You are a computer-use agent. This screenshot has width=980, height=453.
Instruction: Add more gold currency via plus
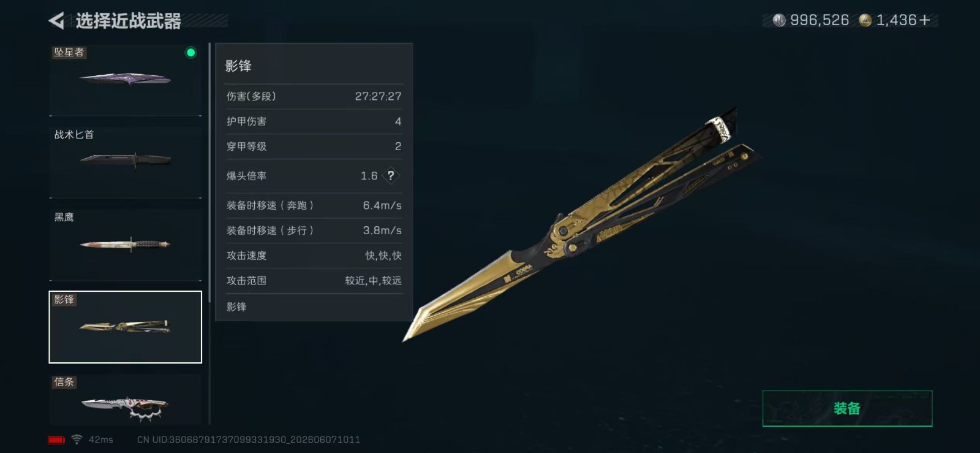coord(924,20)
